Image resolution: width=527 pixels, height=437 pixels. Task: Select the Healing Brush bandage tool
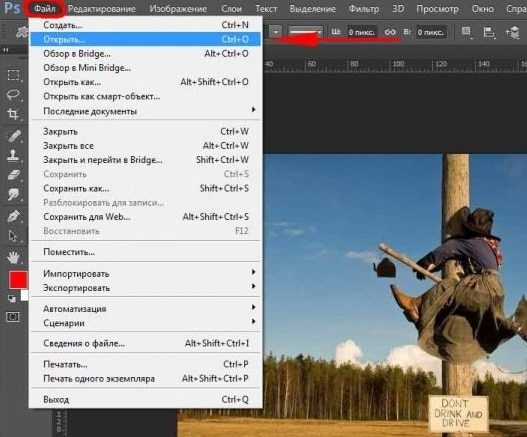click(x=13, y=135)
